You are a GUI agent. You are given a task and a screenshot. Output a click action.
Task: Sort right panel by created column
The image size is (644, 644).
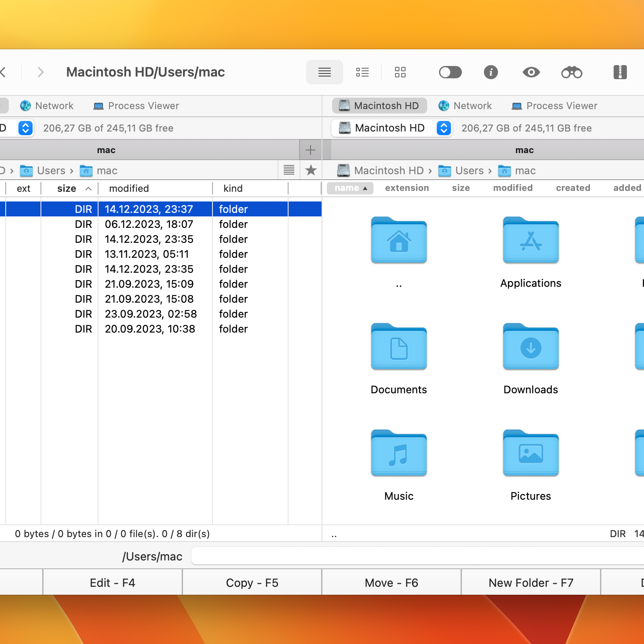(573, 188)
